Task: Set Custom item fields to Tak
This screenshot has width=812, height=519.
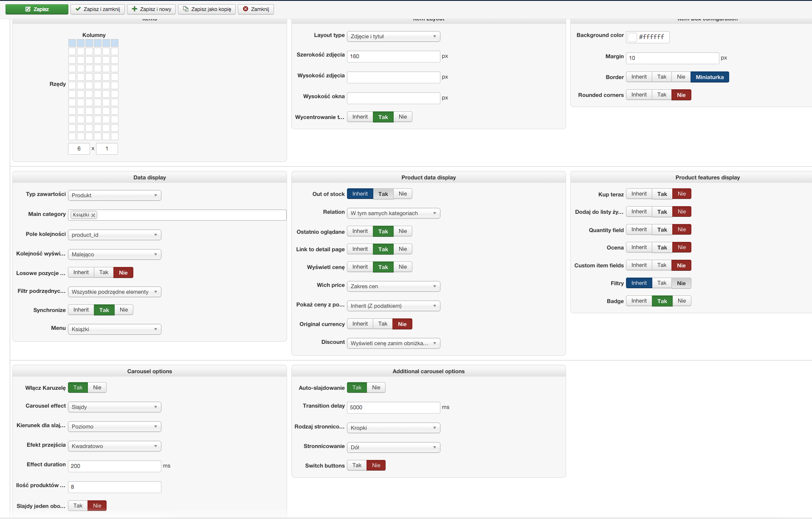Action: pyautogui.click(x=662, y=265)
